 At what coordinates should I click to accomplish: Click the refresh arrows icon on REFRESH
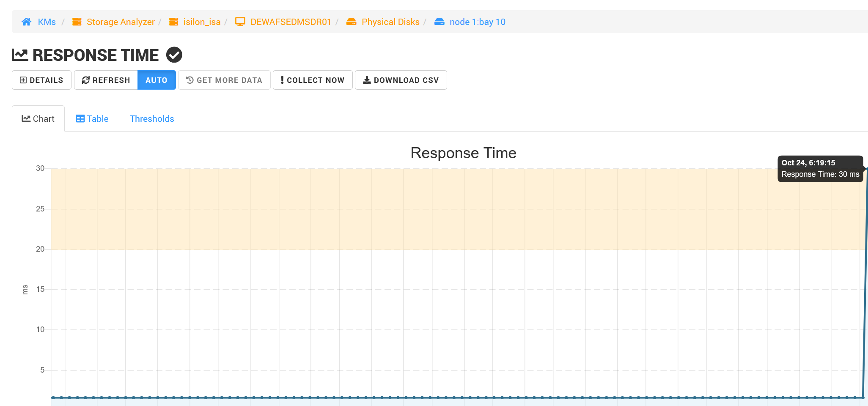[x=85, y=80]
